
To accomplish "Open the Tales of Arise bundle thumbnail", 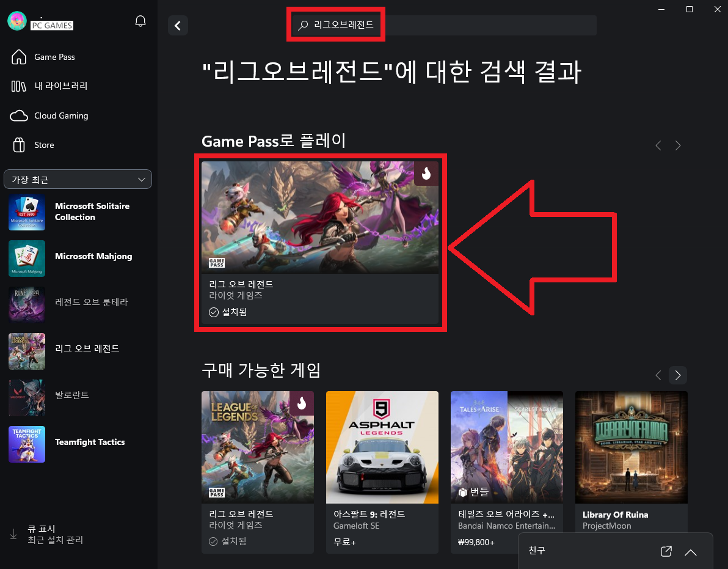I will [x=507, y=447].
